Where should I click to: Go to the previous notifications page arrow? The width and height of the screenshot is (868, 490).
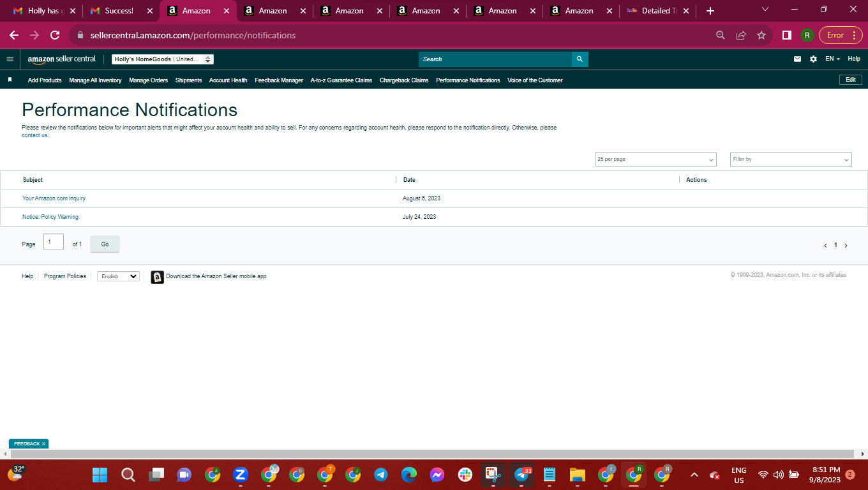(825, 246)
